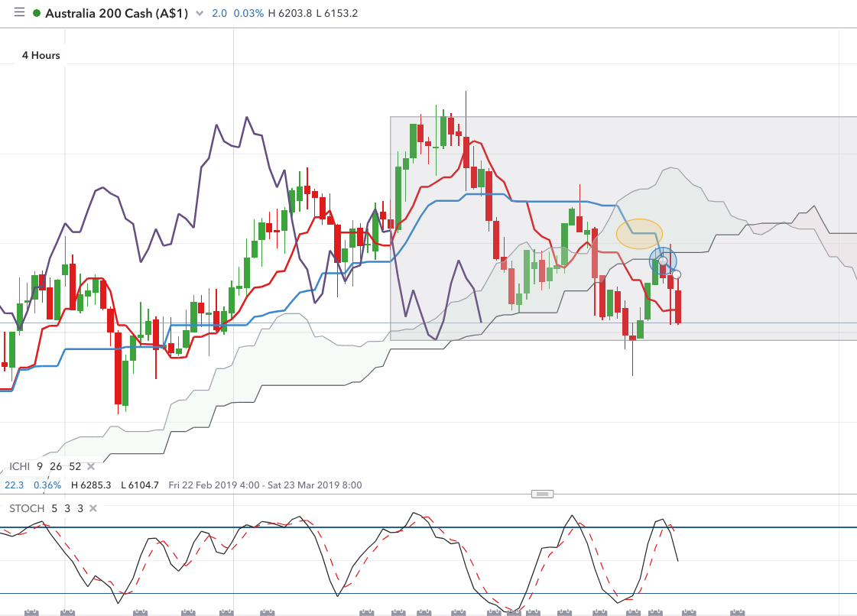Open ICHI 9 26 52 indicator settings
Image resolution: width=857 pixels, height=616 pixels.
45,466
